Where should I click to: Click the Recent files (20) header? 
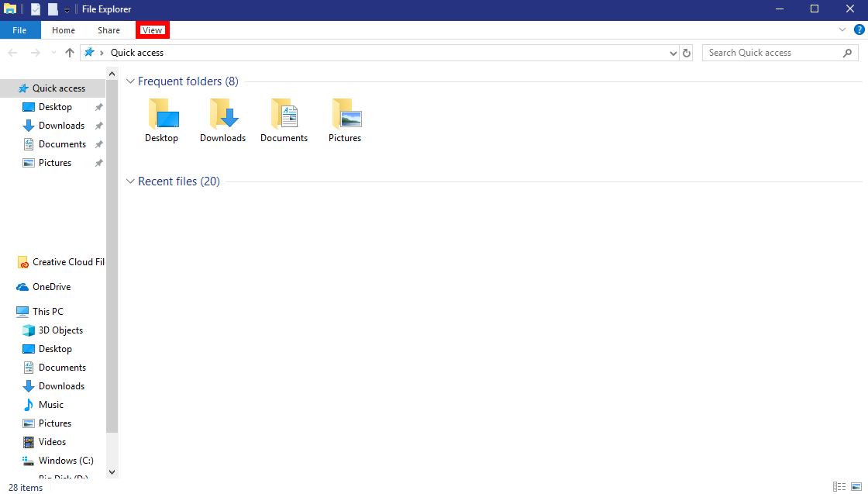coord(179,181)
